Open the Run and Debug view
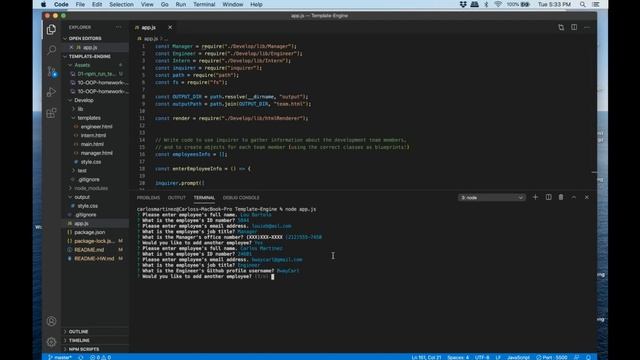 51,92
